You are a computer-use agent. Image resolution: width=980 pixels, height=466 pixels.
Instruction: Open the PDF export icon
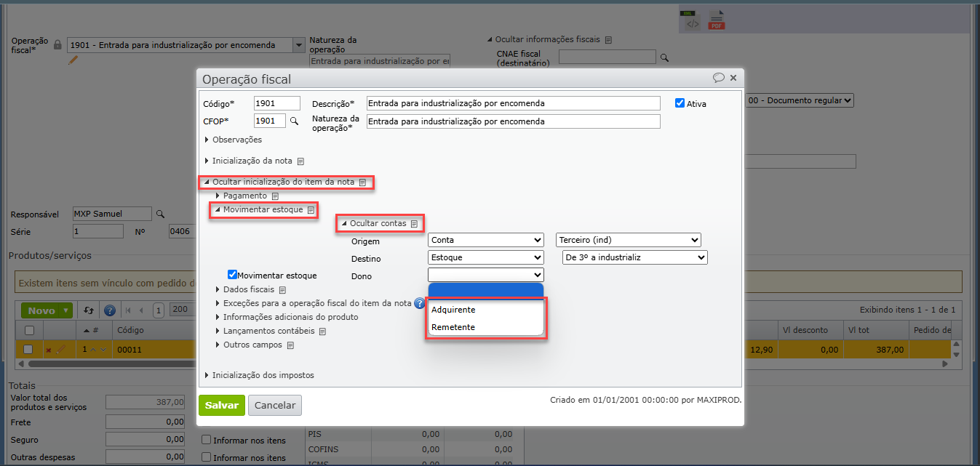coord(717,20)
